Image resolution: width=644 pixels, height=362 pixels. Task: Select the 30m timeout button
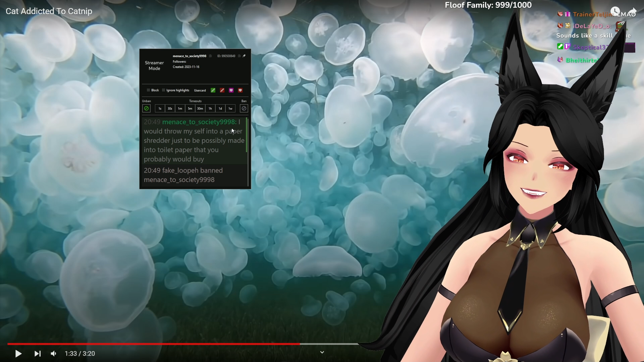(200, 108)
